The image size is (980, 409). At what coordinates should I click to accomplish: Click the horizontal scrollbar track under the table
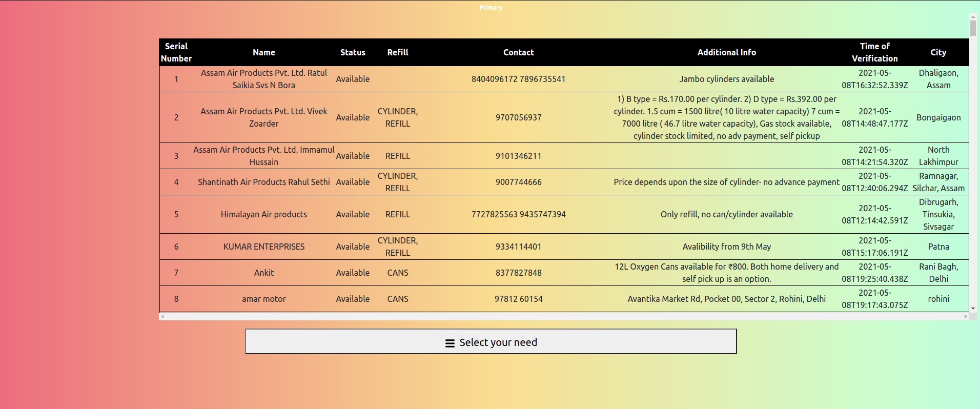(x=564, y=316)
